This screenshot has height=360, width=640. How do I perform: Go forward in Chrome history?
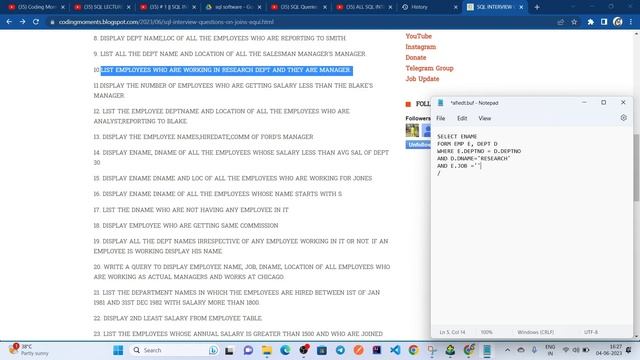pos(22,22)
